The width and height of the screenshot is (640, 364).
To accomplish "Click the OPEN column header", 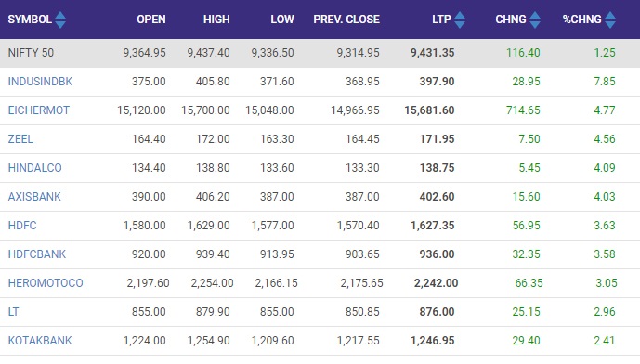I will click(151, 19).
